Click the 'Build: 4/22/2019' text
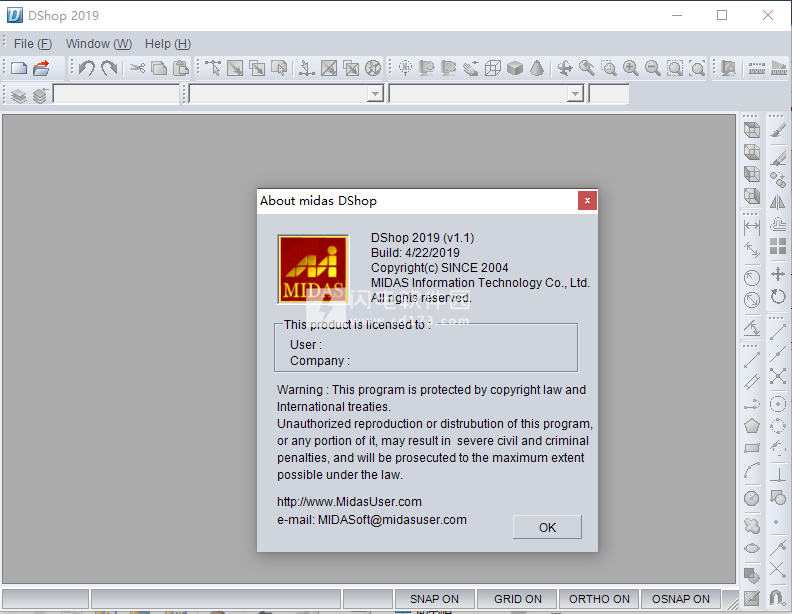 415,252
